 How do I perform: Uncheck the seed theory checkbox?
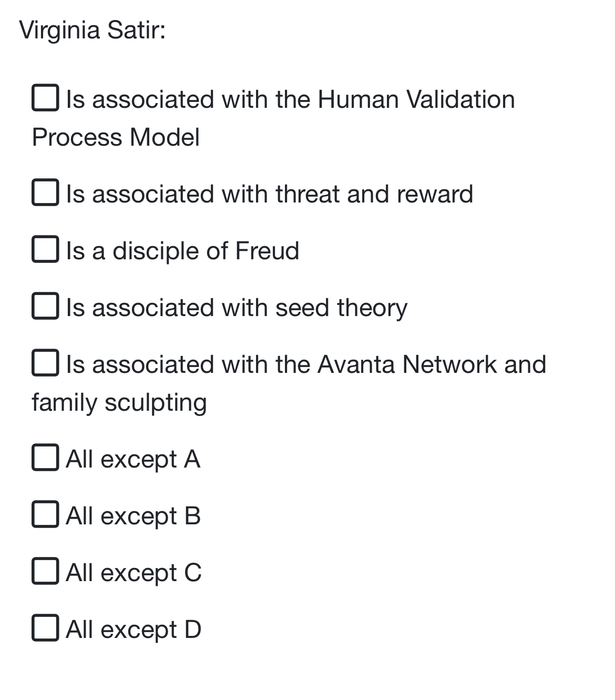(x=46, y=307)
